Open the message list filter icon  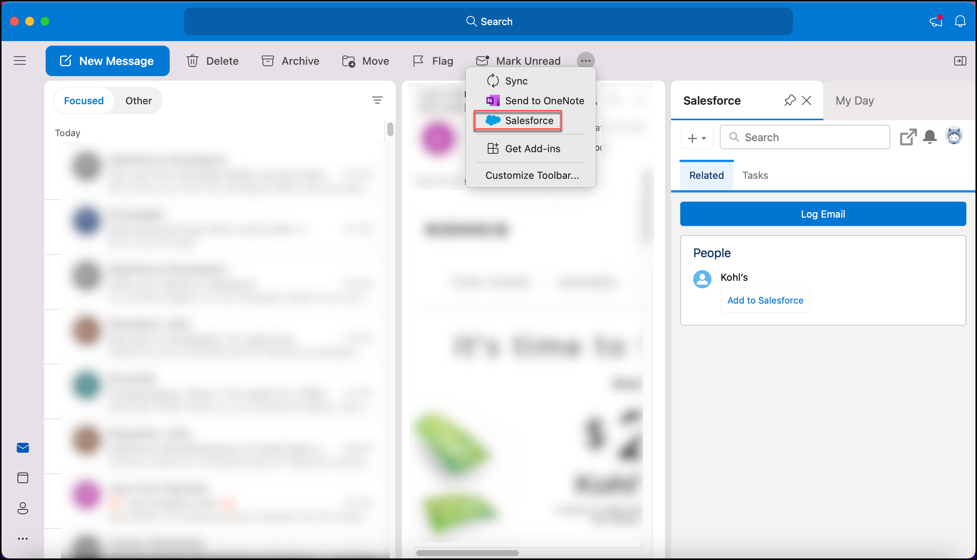pyautogui.click(x=377, y=100)
